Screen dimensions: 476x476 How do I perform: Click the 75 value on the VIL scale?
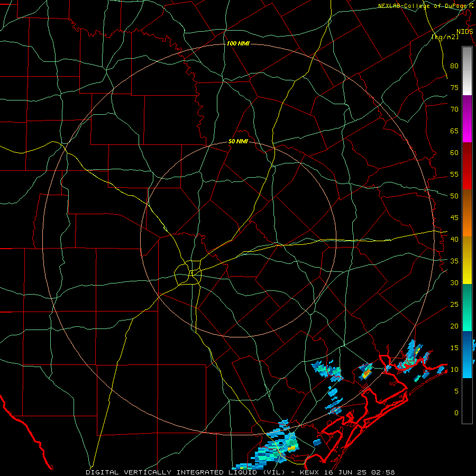click(454, 87)
